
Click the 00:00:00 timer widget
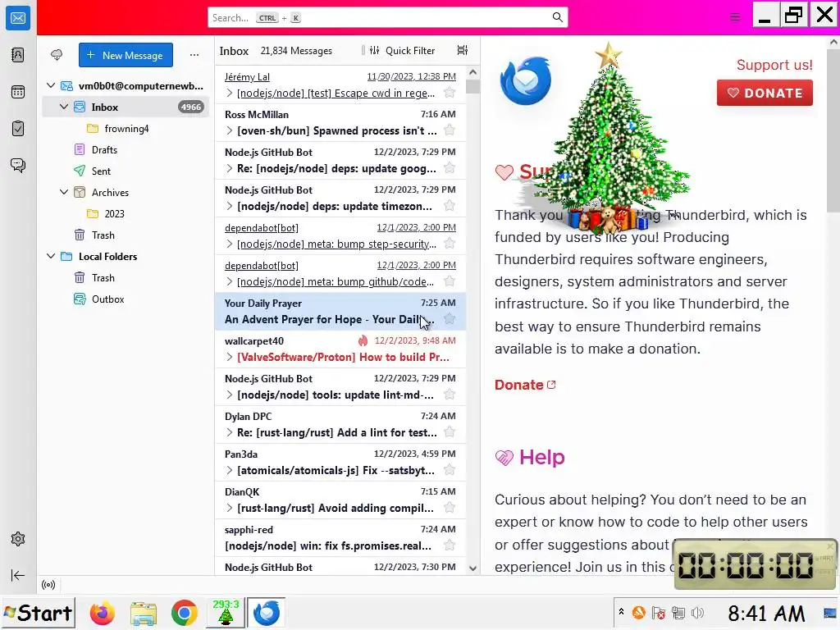[755, 564]
